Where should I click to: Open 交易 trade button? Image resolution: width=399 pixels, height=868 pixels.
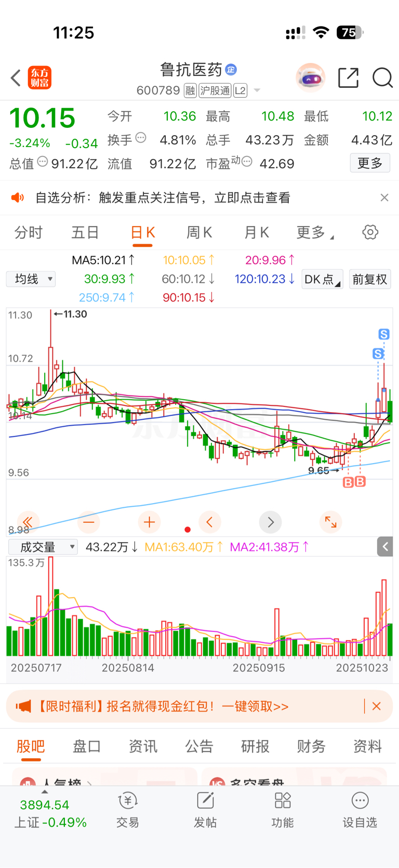[x=127, y=810]
